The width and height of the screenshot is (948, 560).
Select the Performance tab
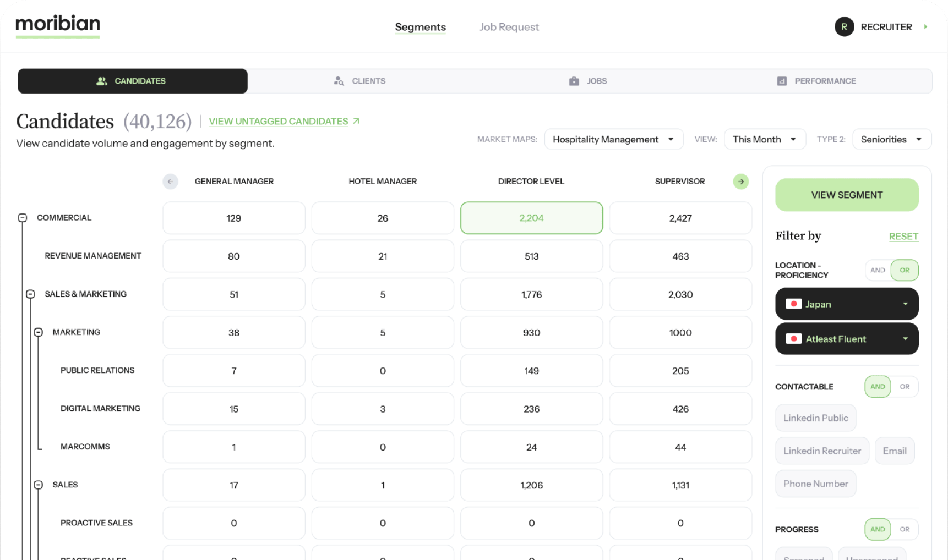pos(816,81)
